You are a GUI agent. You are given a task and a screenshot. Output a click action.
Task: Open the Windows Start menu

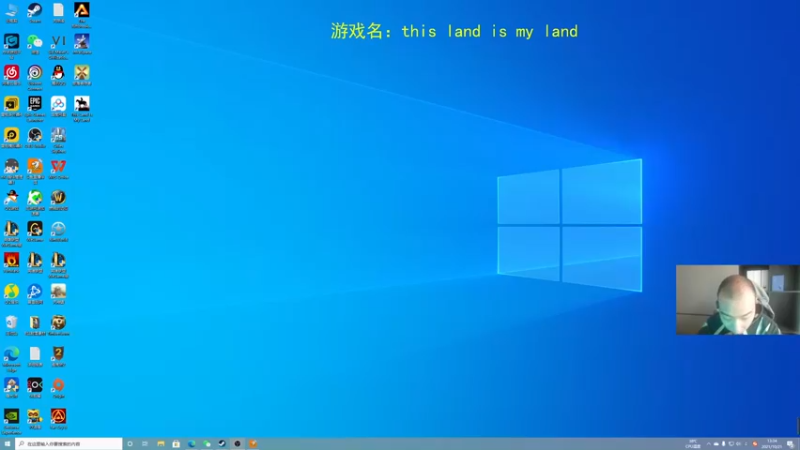(x=7, y=444)
